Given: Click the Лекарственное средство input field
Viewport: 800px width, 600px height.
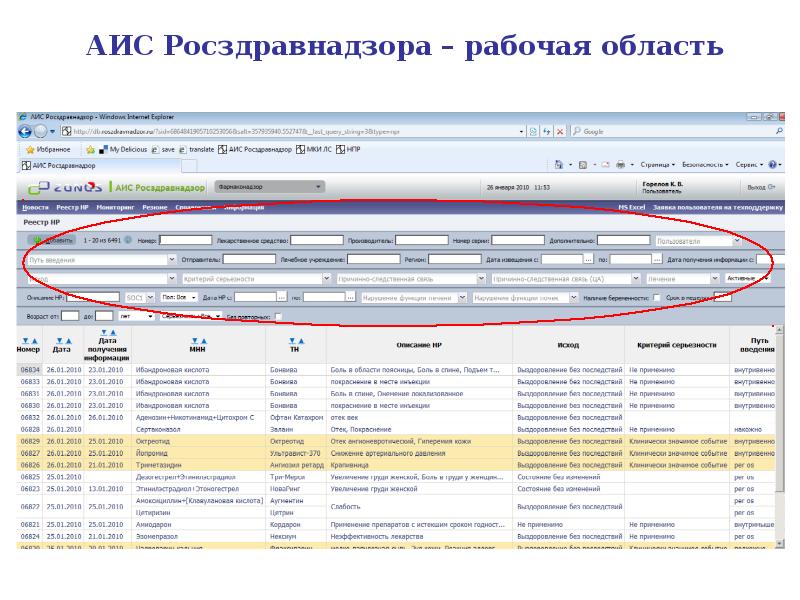Looking at the screenshot, I should click(317, 240).
